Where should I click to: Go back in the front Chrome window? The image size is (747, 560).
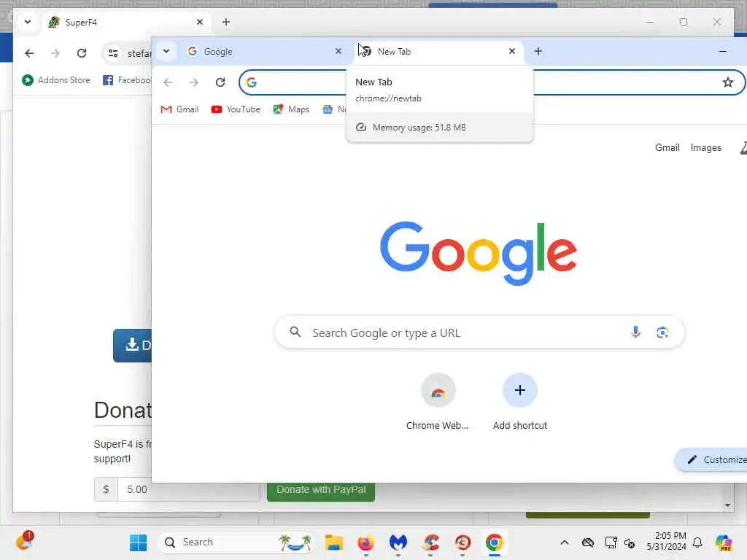click(168, 82)
